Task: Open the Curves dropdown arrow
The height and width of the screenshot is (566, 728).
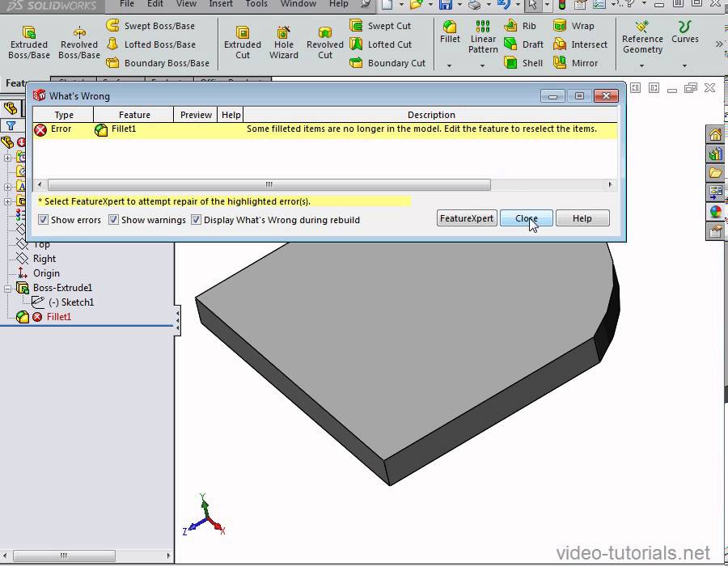Action: (x=684, y=65)
